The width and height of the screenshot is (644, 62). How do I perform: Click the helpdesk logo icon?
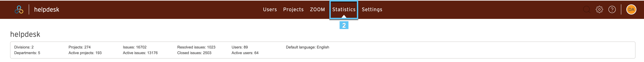(19, 9)
